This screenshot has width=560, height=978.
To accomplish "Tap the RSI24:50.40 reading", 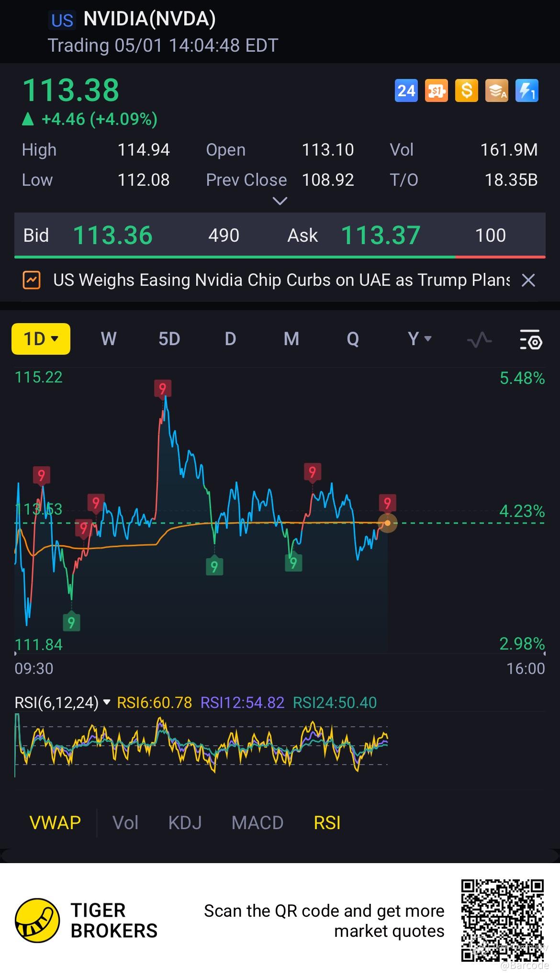I will tap(335, 702).
